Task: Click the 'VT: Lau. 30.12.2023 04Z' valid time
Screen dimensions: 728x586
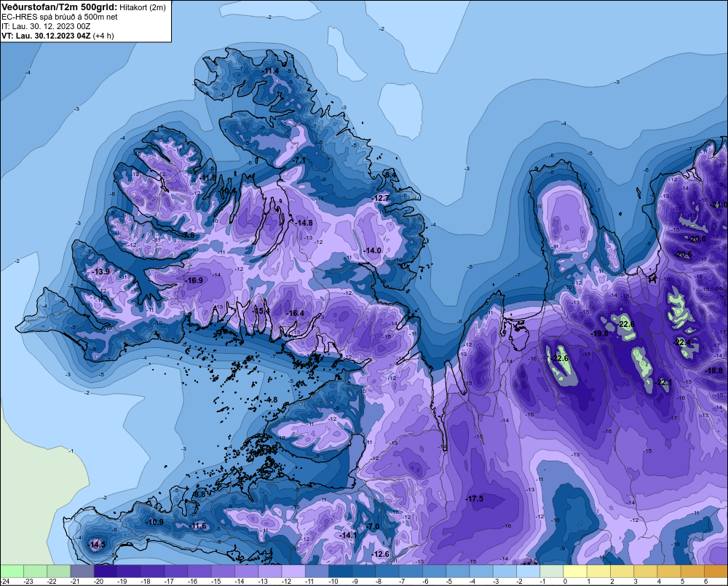Action: point(46,36)
